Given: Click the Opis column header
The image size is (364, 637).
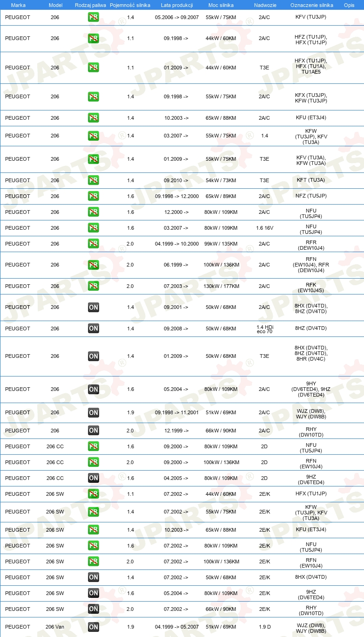Looking at the screenshot, I should tap(349, 5).
